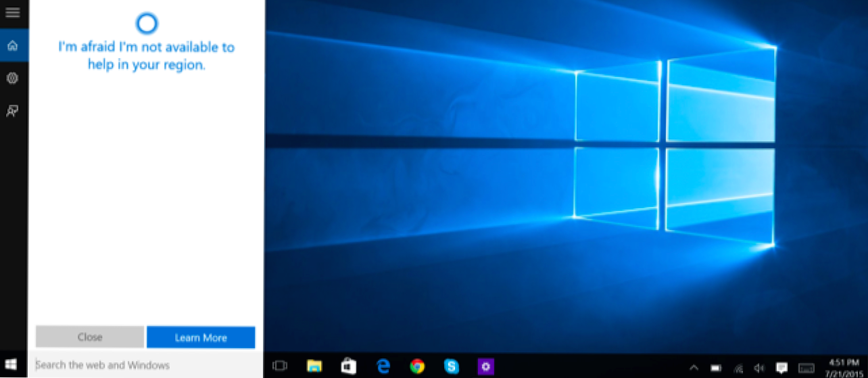The image size is (868, 378).
Task: Open the Cortana hamburger menu
Action: (x=12, y=13)
